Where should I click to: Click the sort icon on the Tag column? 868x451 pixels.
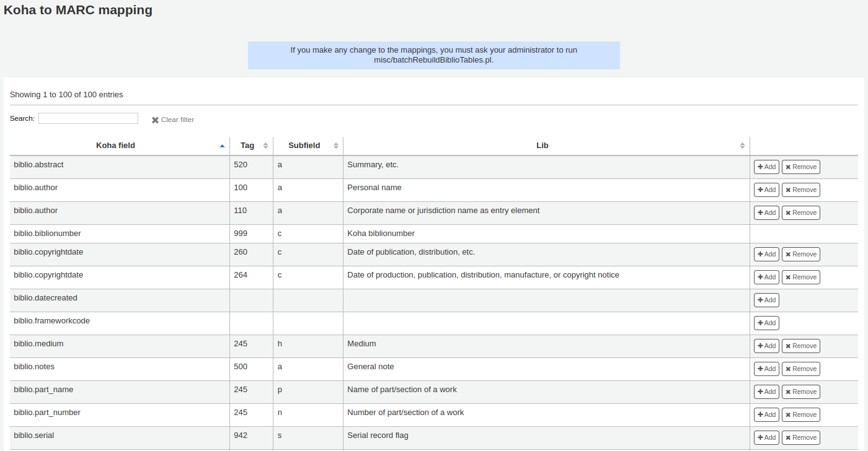(x=266, y=145)
